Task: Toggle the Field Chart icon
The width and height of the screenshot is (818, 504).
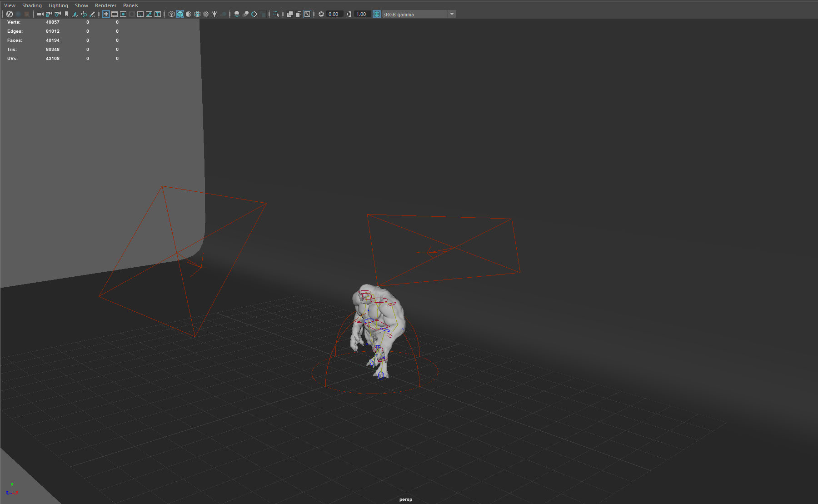Action: 140,14
